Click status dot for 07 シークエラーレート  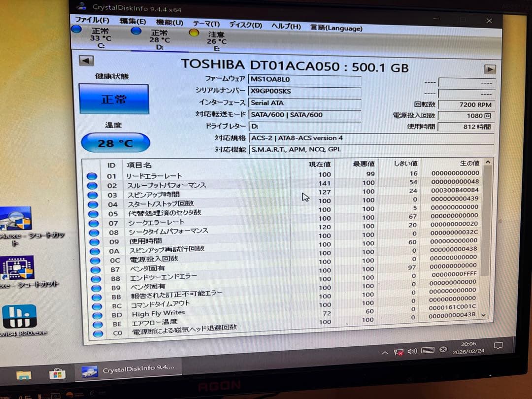point(94,223)
